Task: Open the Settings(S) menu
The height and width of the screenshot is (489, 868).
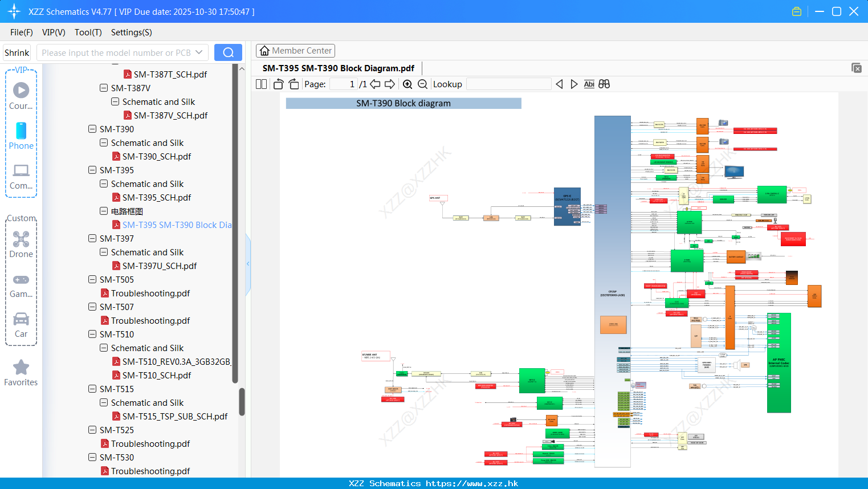Action: coord(132,32)
